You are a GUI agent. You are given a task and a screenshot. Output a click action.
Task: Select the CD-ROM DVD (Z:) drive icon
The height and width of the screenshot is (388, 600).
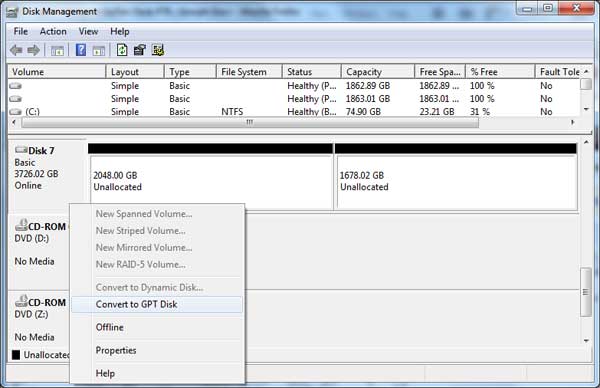[x=21, y=301]
